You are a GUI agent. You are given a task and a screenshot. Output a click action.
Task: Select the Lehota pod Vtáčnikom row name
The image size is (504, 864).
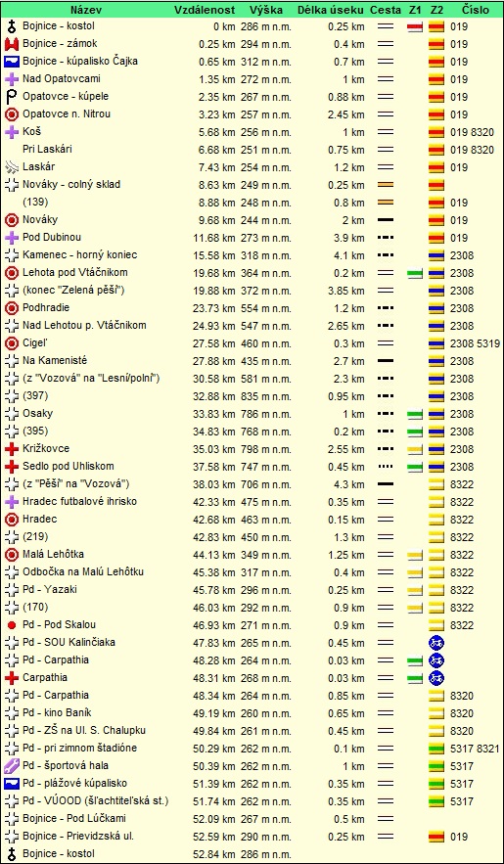coord(75,273)
